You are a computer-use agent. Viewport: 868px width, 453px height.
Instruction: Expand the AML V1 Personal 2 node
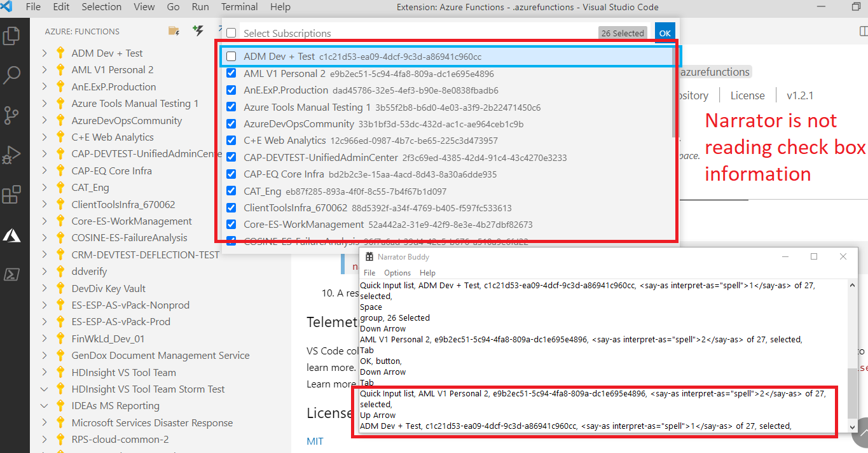45,70
